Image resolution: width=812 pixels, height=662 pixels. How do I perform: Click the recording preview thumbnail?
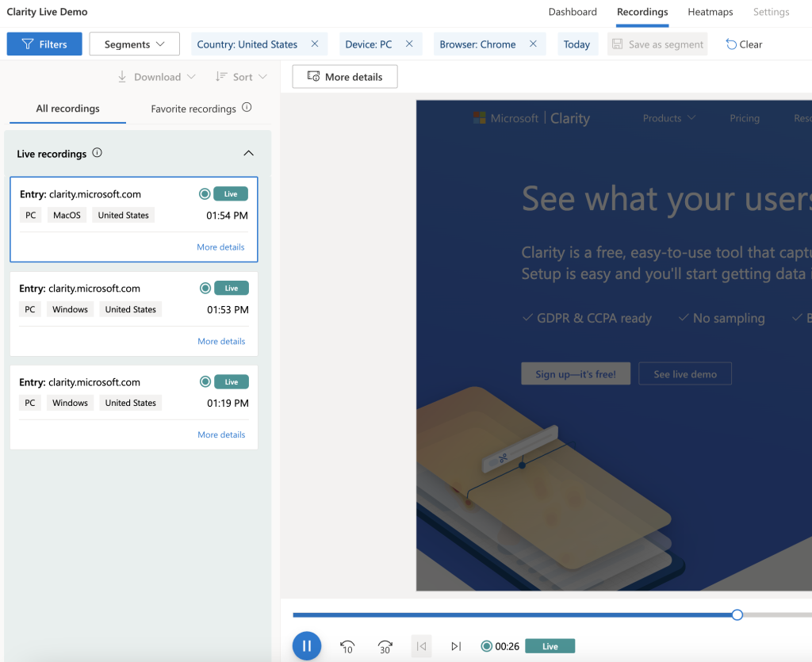[x=614, y=345]
